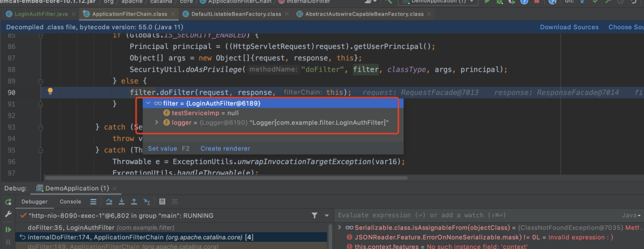Image resolution: width=644 pixels, height=249 pixels.
Task: Open the thread selector dropdown arrow
Action: pyautogui.click(x=327, y=215)
